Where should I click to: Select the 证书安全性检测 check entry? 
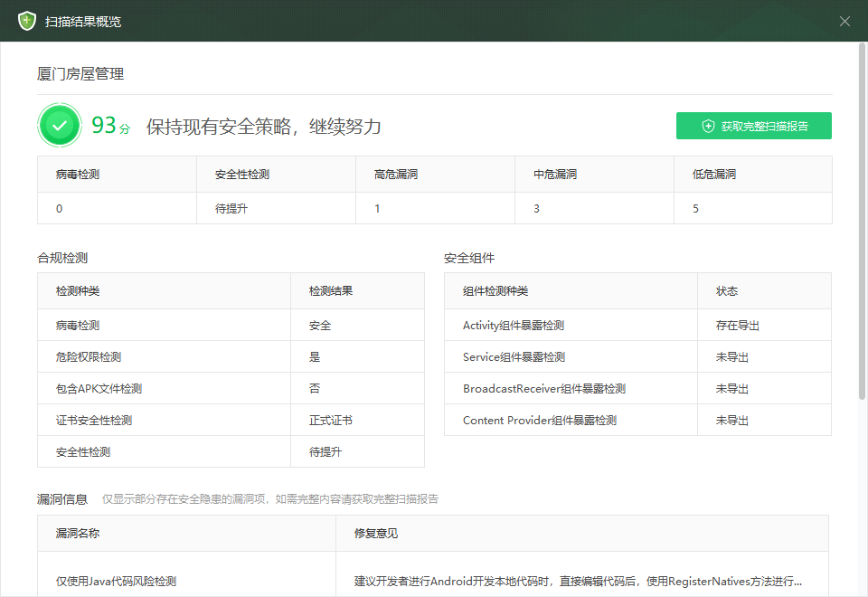[x=83, y=420]
